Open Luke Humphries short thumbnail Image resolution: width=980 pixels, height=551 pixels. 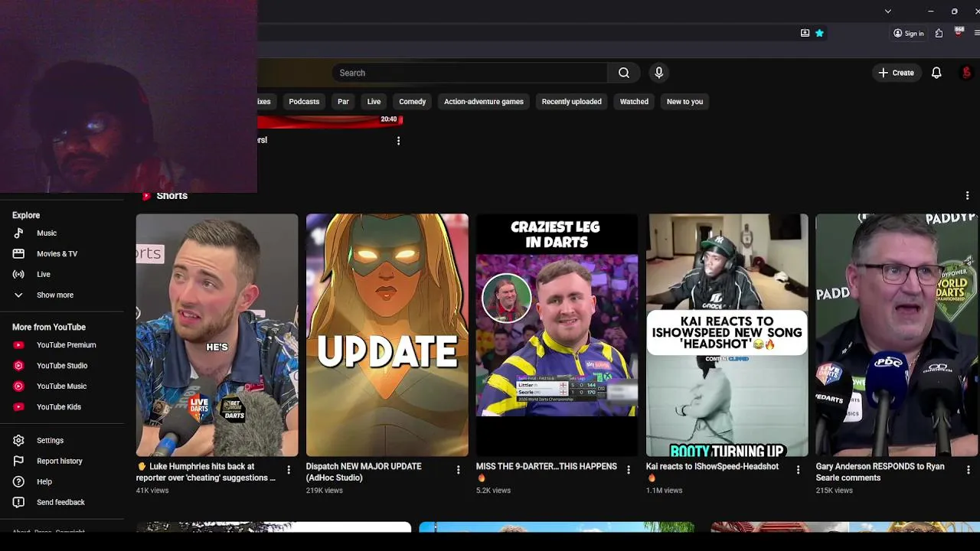[x=217, y=334]
